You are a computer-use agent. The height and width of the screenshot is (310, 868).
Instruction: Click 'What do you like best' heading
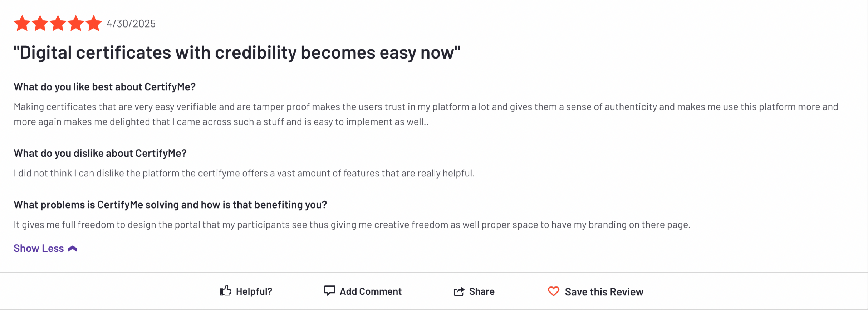pyautogui.click(x=105, y=87)
